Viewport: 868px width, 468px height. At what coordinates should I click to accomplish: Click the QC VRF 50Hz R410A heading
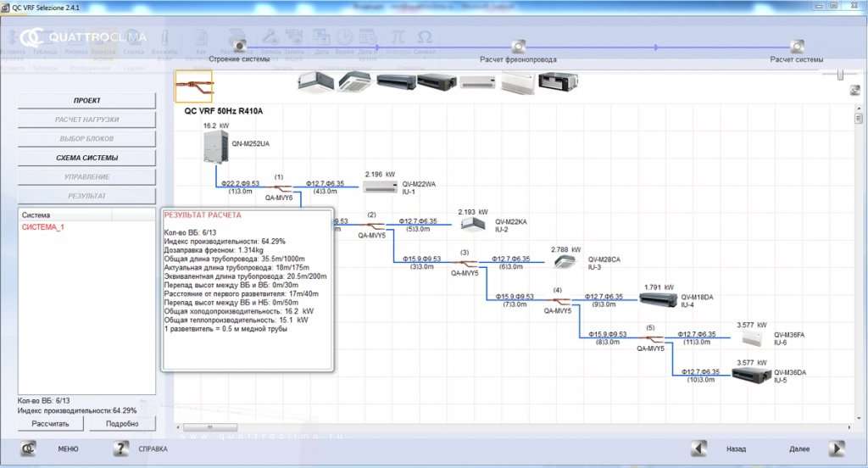(x=224, y=111)
